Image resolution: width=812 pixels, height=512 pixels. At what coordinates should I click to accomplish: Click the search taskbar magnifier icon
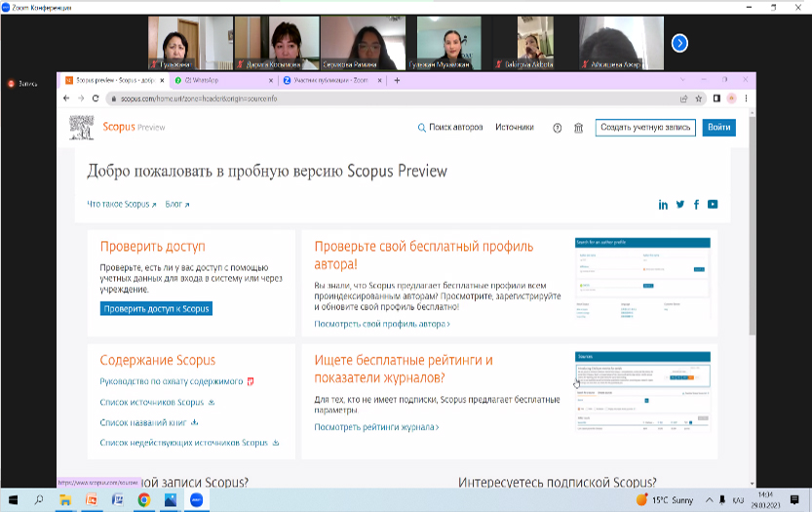point(39,500)
